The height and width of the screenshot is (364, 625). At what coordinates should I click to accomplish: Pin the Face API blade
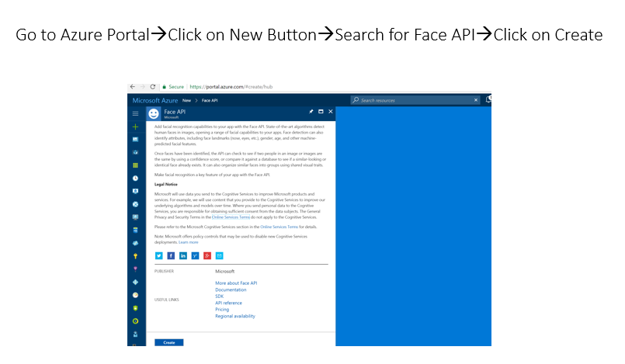click(311, 112)
